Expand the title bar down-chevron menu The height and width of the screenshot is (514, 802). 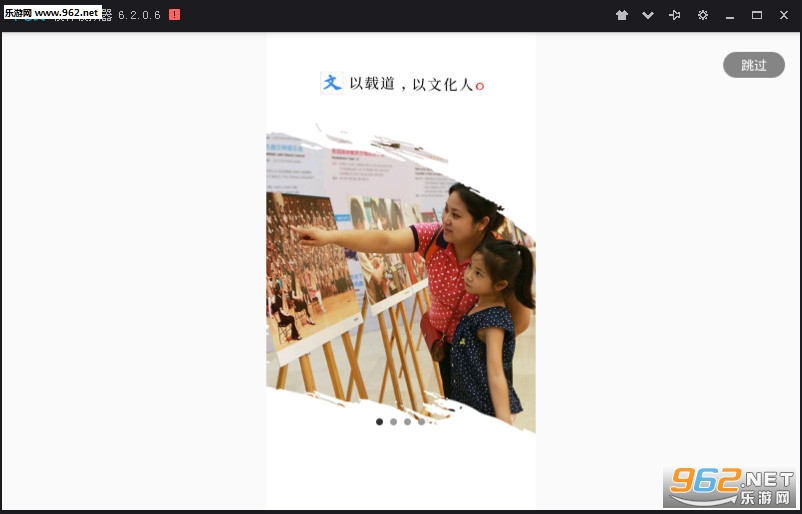pos(648,15)
